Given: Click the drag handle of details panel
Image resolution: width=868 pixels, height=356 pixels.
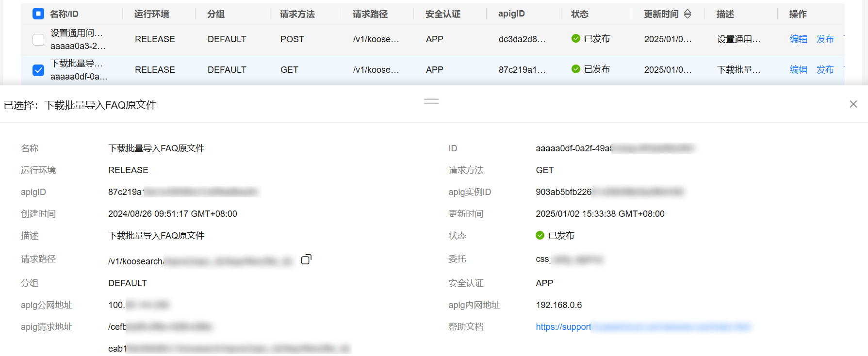Looking at the screenshot, I should tap(431, 101).
